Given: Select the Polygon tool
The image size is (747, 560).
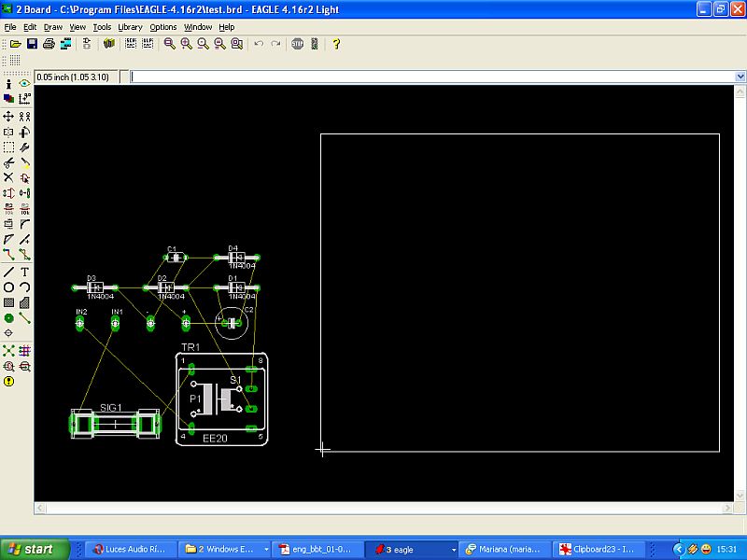Looking at the screenshot, I should pyautogui.click(x=25, y=302).
